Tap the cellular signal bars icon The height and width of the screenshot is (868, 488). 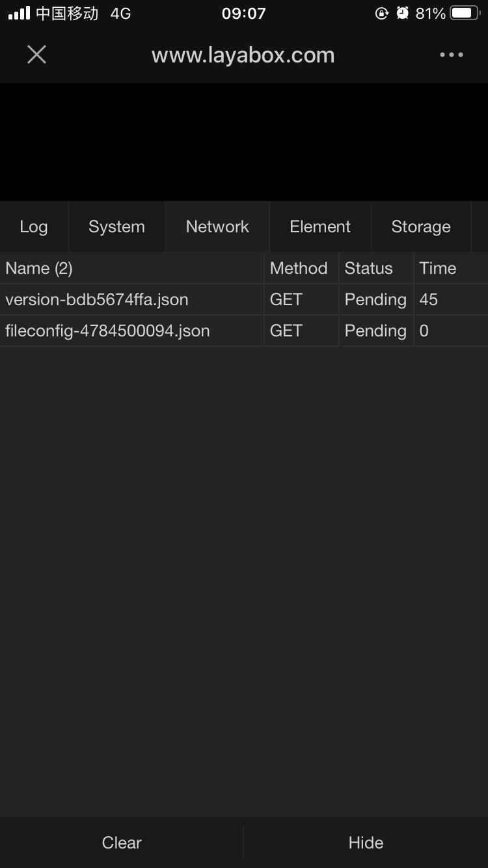coord(19,13)
